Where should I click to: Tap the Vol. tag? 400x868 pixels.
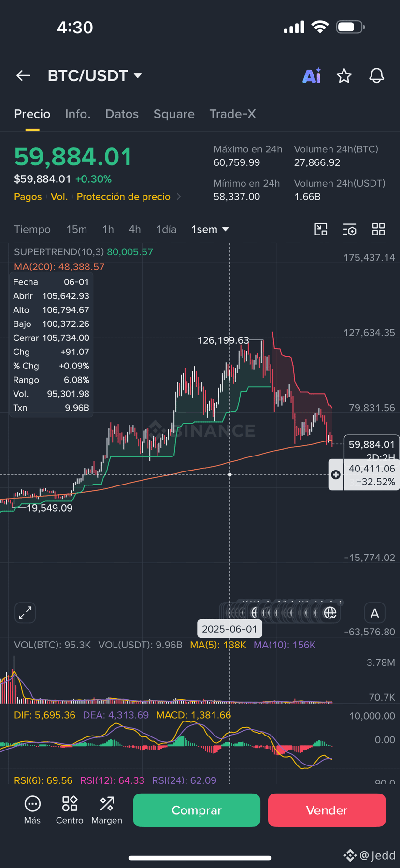[59, 197]
